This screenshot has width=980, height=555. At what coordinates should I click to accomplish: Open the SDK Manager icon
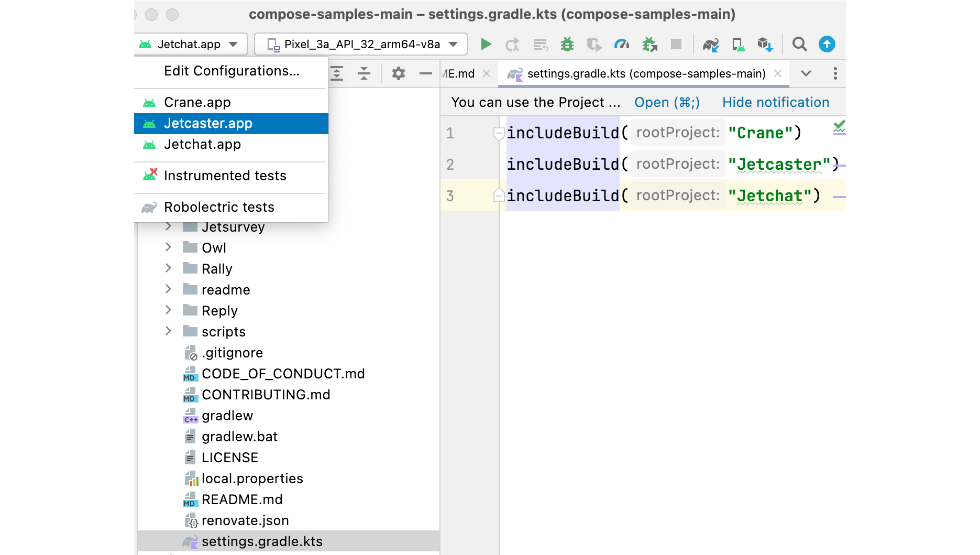tap(765, 44)
